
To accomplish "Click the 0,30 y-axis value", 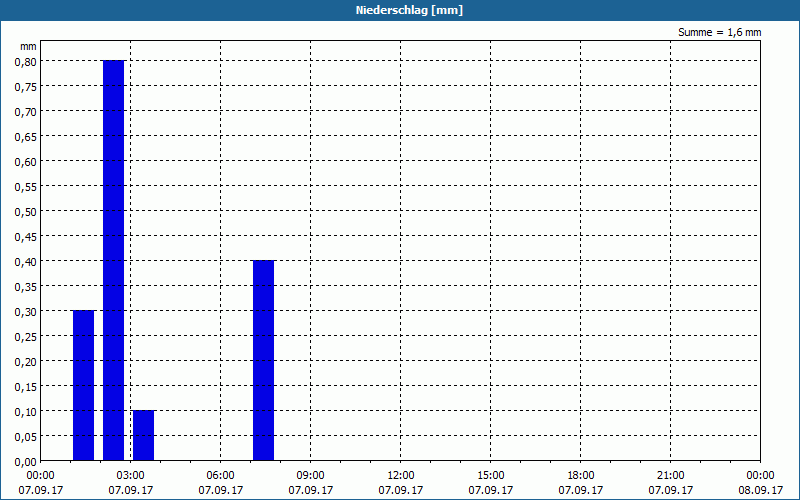I will 26,311.
